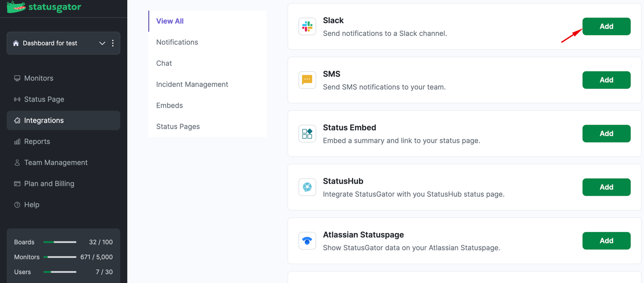Click the Slack integration icon
Image resolution: width=644 pixels, height=283 pixels.
[307, 26]
